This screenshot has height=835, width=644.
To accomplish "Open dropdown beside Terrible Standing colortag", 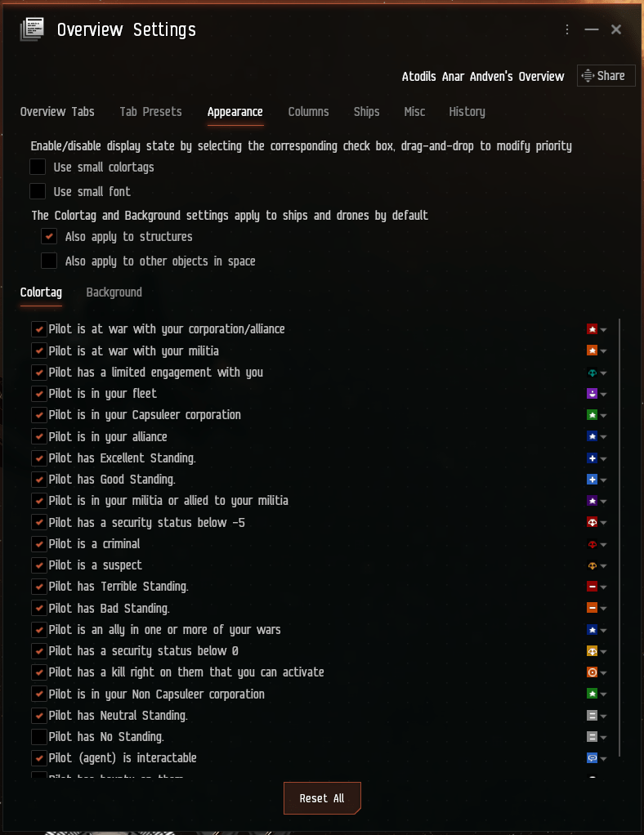I will (x=602, y=586).
